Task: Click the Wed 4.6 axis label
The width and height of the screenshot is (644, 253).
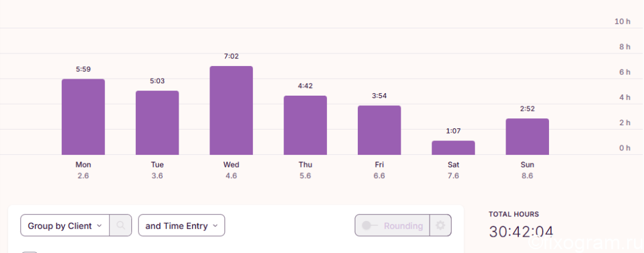Action: pyautogui.click(x=231, y=170)
